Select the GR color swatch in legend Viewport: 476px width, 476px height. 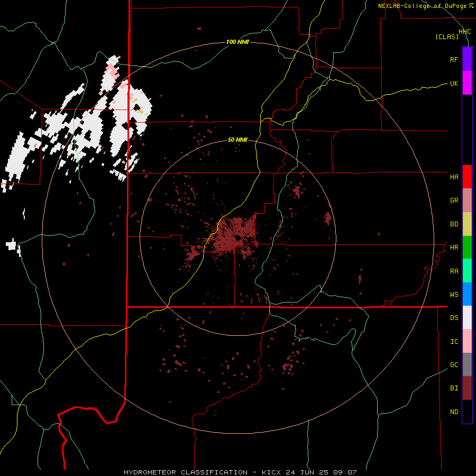click(x=467, y=200)
